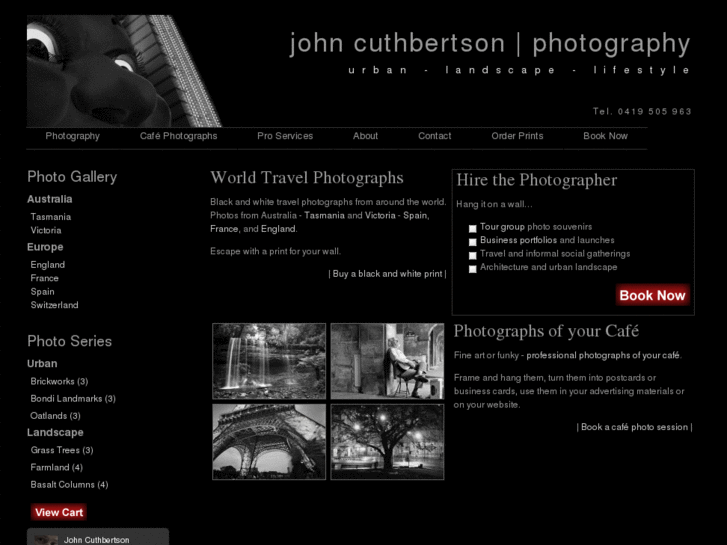Open the France gallery link
Screen dimensions: 727x545
click(x=45, y=278)
